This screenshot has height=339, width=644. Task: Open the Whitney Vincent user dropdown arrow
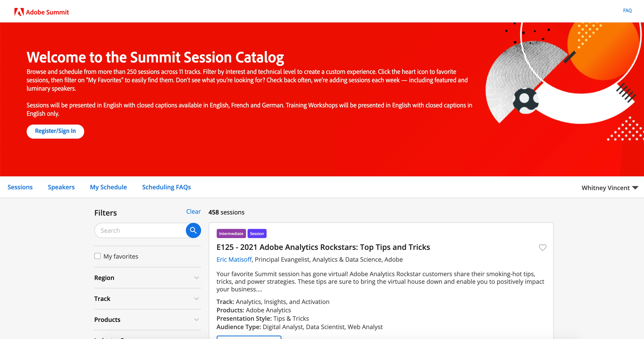[x=635, y=188]
